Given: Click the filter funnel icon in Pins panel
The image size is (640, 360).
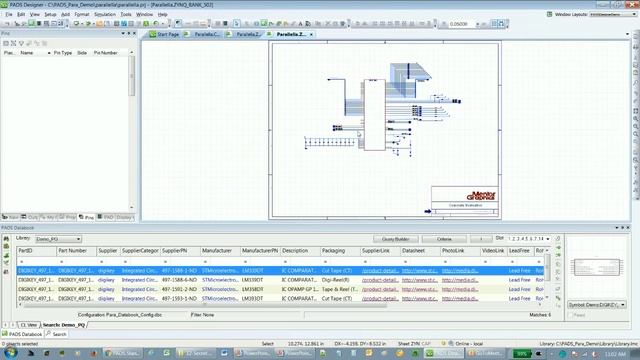Looking at the screenshot, I should pos(21,43).
